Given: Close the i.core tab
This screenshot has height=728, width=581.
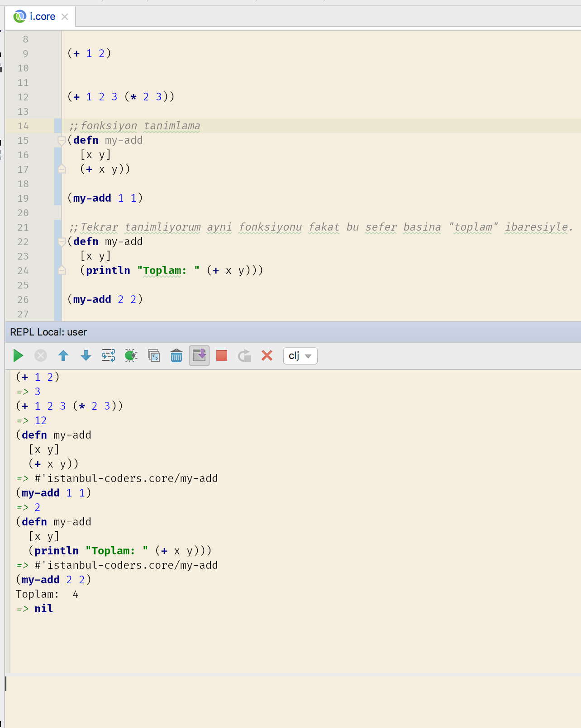Looking at the screenshot, I should click(x=65, y=17).
